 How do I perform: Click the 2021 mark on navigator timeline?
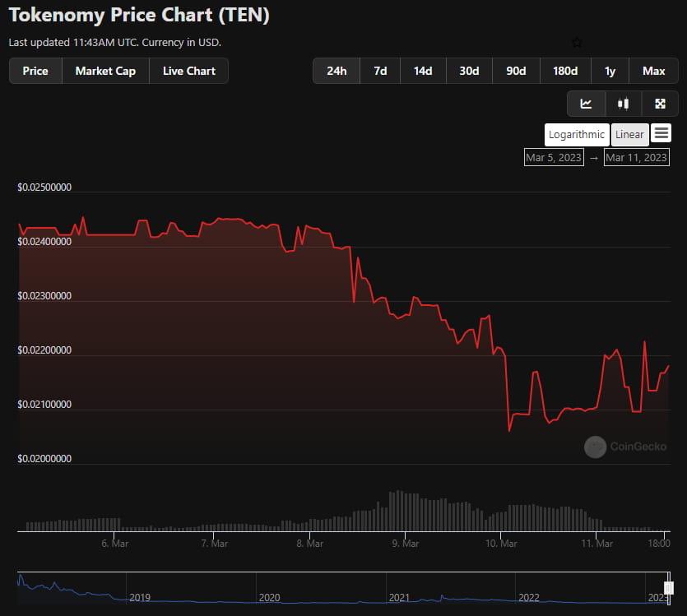pos(399,597)
